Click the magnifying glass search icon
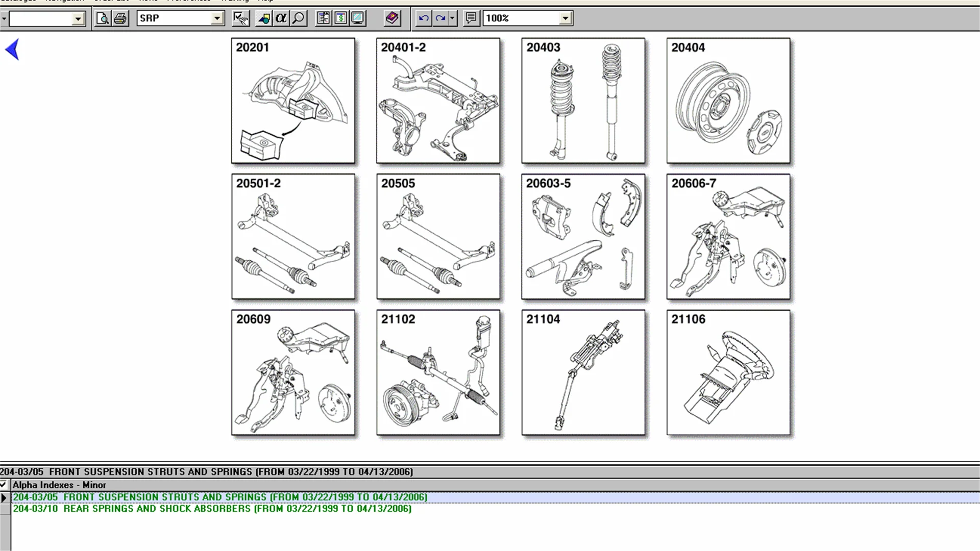This screenshot has width=980, height=551. coord(298,18)
